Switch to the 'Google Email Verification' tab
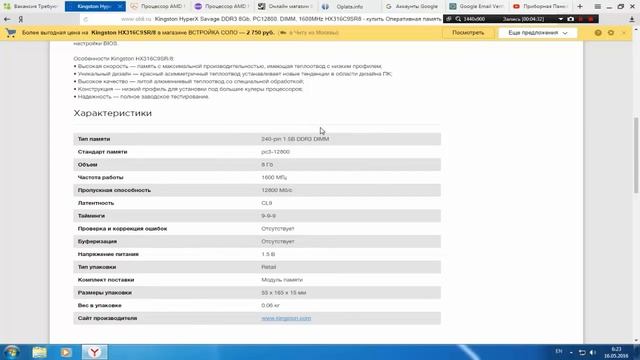 [x=477, y=6]
